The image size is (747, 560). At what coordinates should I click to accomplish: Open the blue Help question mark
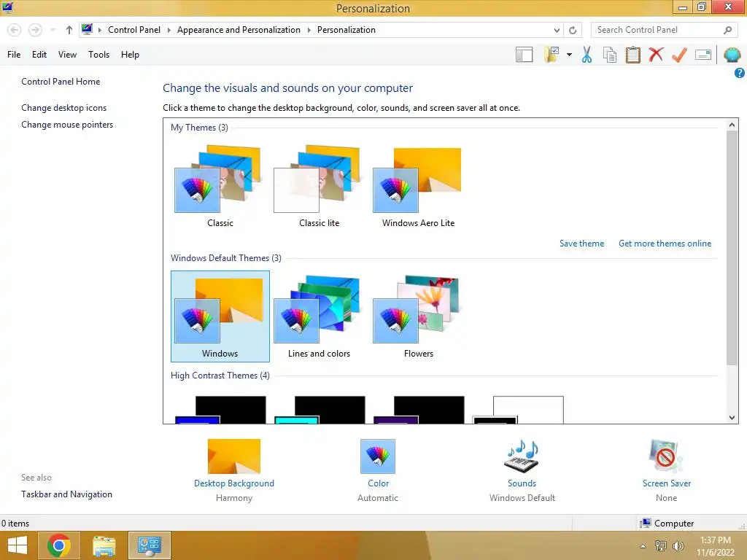tap(740, 73)
